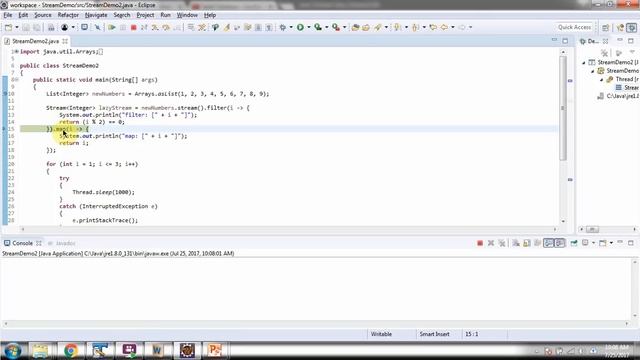Click the Search flashlight icon

(x=378, y=27)
